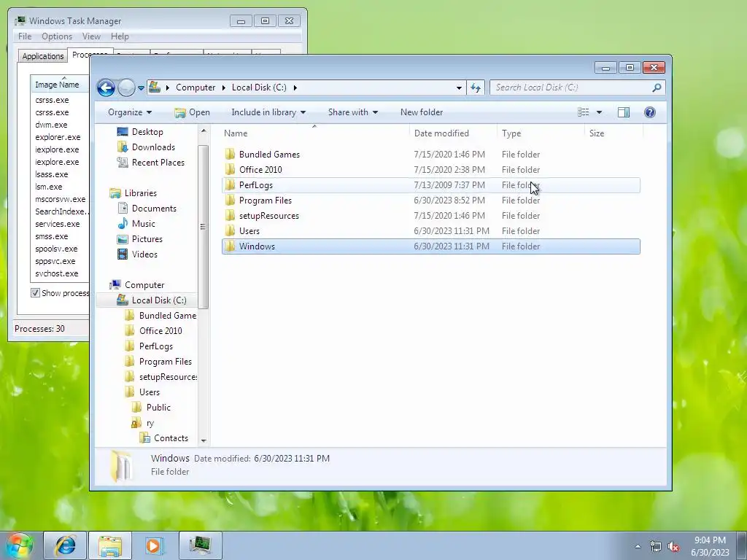Select Libraries in the navigation pane
This screenshot has height=560, width=747.
(141, 192)
